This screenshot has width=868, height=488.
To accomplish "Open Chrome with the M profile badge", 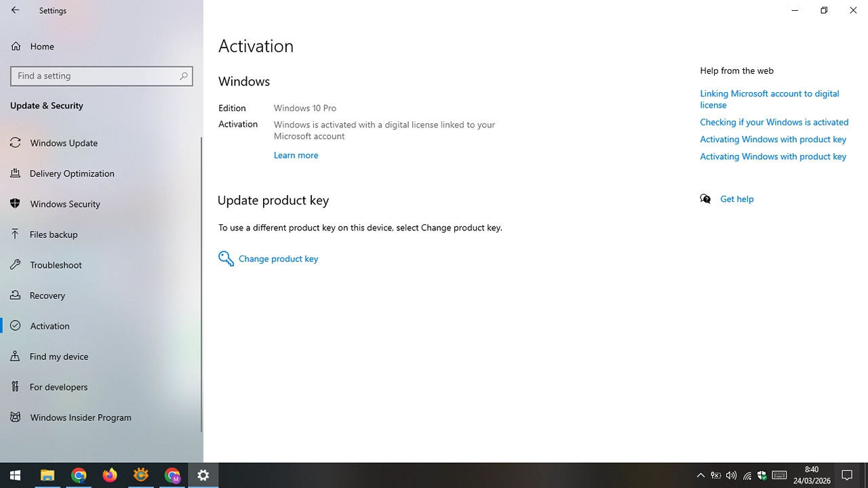I will [172, 475].
